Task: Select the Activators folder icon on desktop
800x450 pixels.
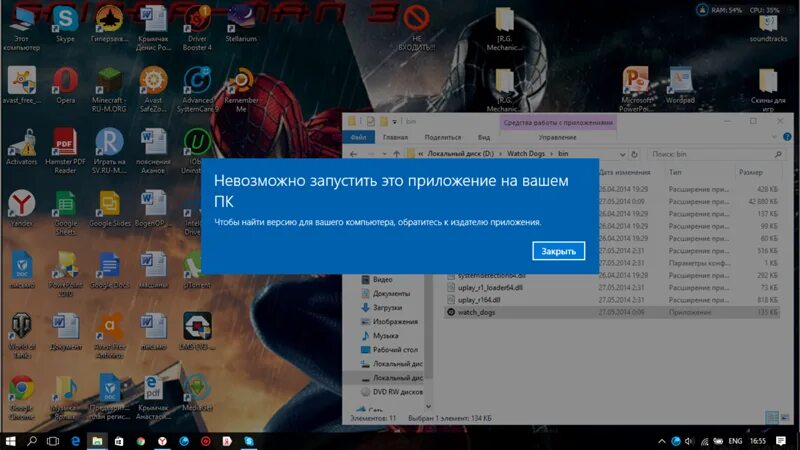Action: coord(21,147)
